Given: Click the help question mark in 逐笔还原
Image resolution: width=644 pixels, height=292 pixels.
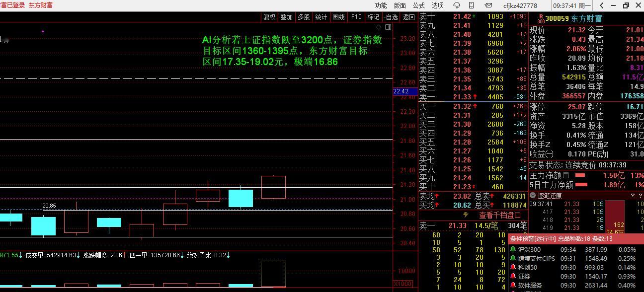Looking at the screenshot, I should pyautogui.click(x=641, y=196).
